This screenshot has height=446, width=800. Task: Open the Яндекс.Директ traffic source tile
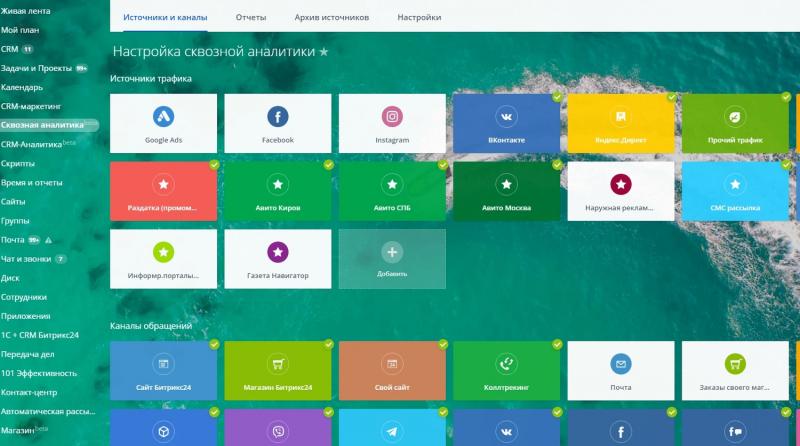pyautogui.click(x=620, y=123)
